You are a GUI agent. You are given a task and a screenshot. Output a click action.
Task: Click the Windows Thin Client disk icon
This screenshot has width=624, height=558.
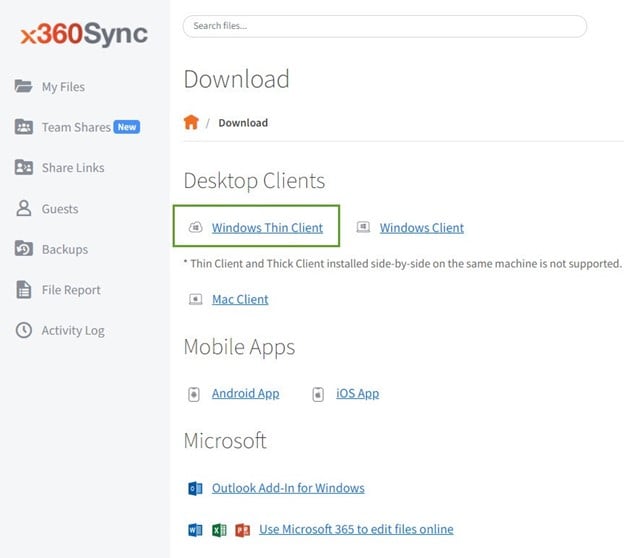[195, 228]
